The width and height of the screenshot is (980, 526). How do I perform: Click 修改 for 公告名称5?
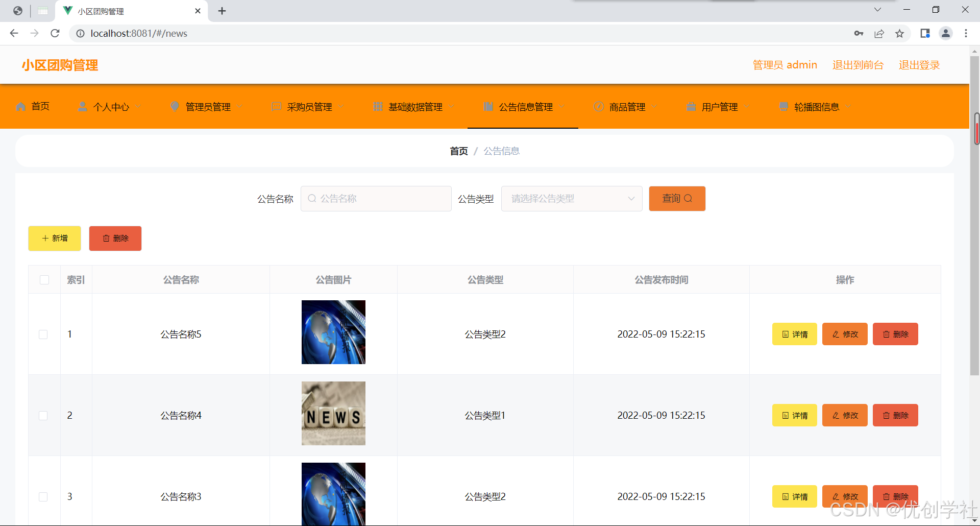click(845, 334)
